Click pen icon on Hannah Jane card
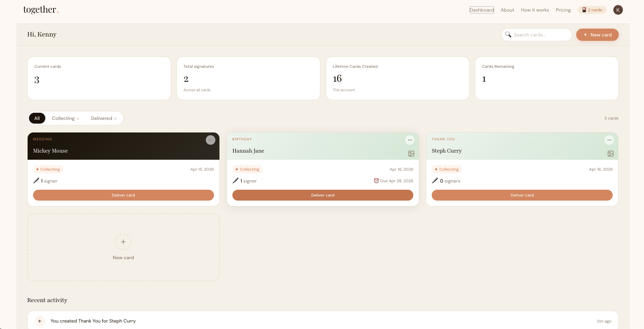The height and width of the screenshot is (329, 644). coord(235,181)
